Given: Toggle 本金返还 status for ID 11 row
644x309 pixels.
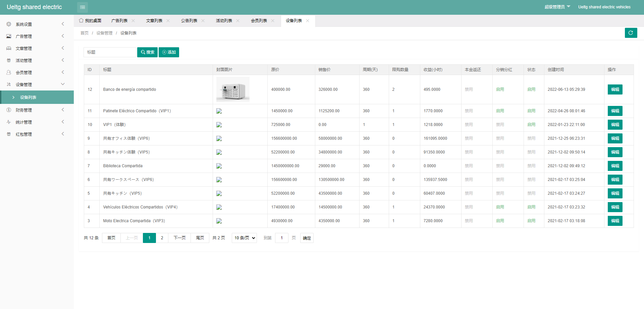Looking at the screenshot, I should [469, 111].
